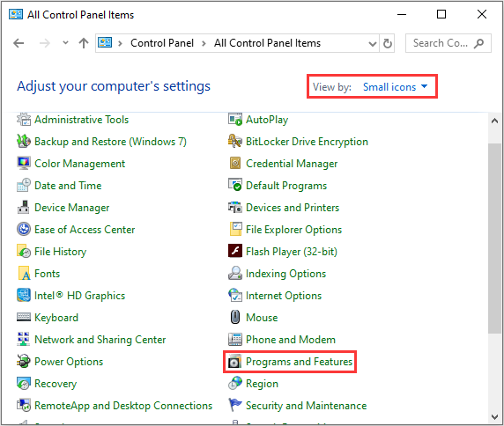Image resolution: width=504 pixels, height=426 pixels.
Task: Open Administrative Tools link
Action: pyautogui.click(x=82, y=120)
